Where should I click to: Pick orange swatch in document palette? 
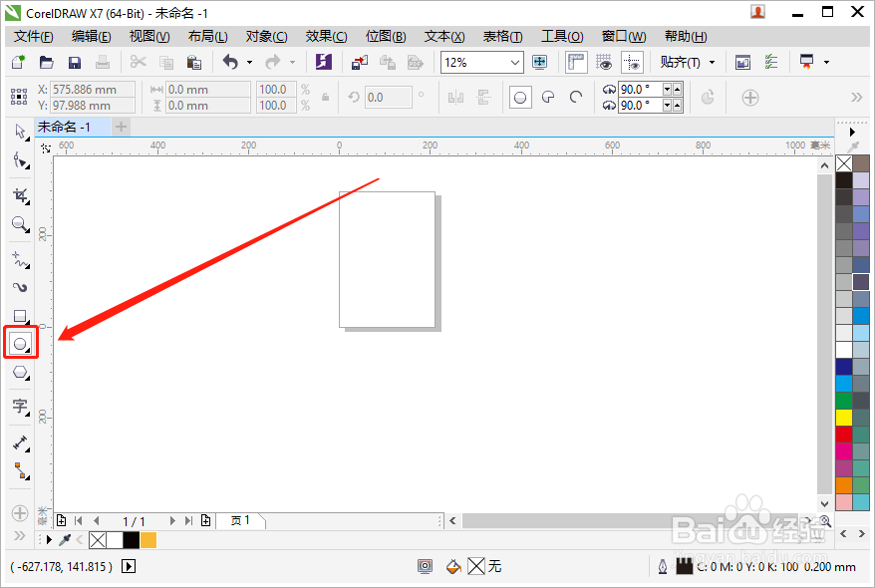148,540
